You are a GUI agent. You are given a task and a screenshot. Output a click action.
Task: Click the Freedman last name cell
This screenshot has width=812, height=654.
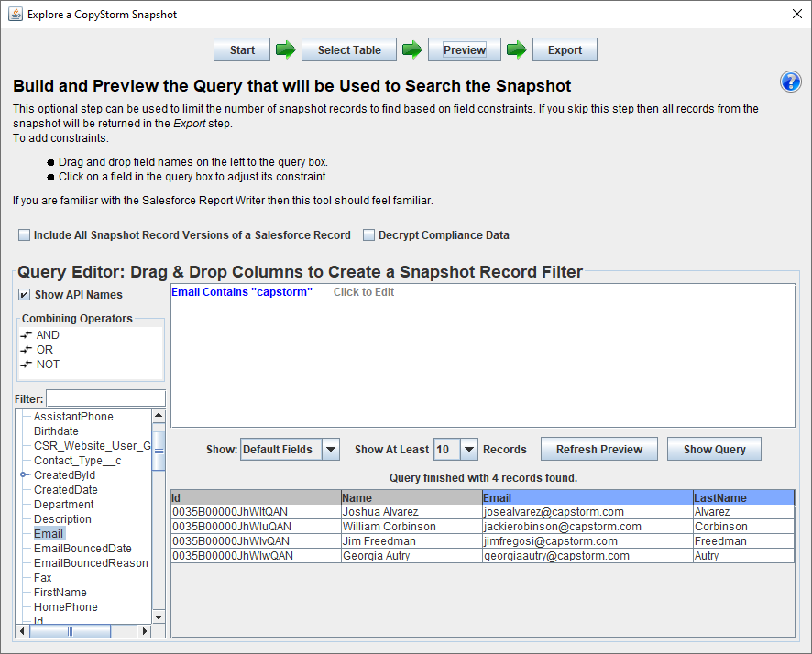tap(743, 541)
